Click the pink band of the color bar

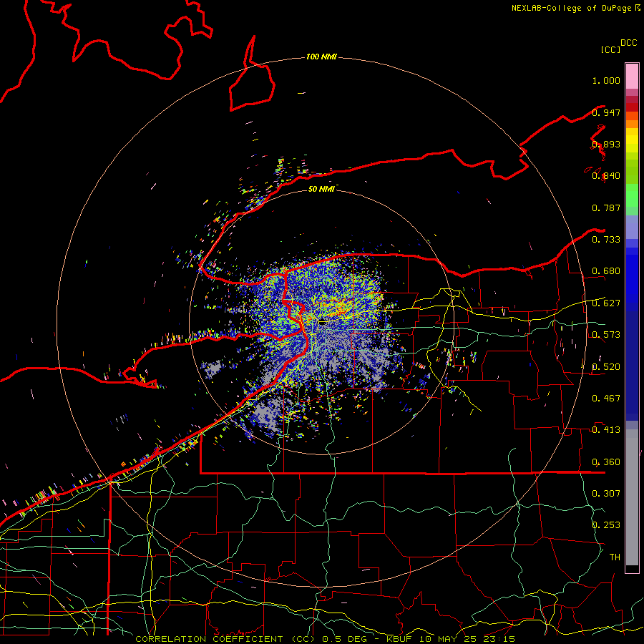632,77
